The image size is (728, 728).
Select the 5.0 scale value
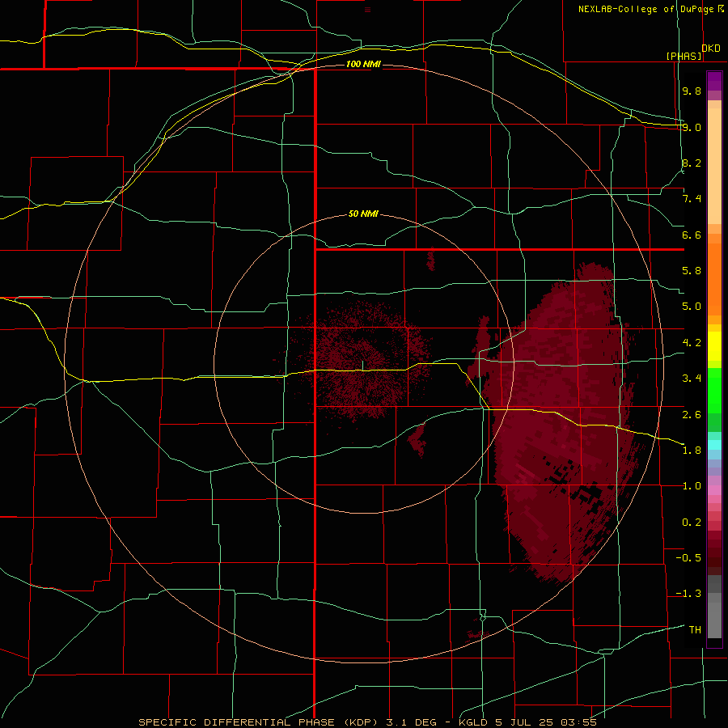[692, 307]
